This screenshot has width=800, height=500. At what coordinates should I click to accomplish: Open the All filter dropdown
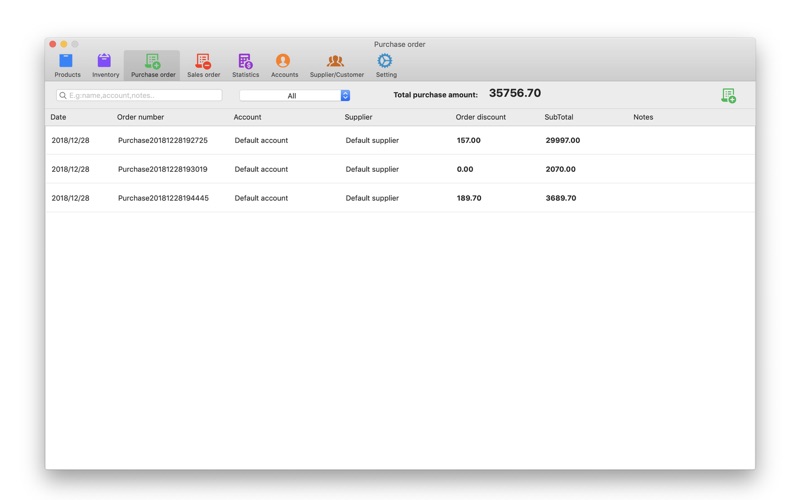(x=294, y=95)
